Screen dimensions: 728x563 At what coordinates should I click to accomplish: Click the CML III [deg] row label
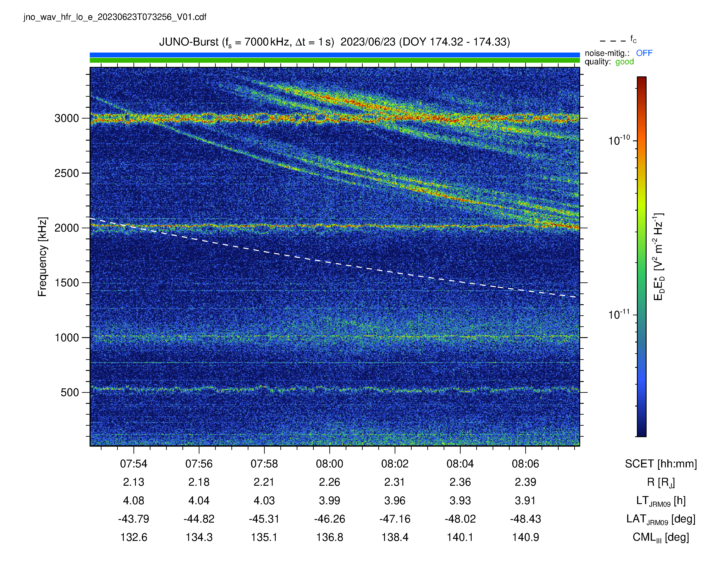click(x=661, y=537)
